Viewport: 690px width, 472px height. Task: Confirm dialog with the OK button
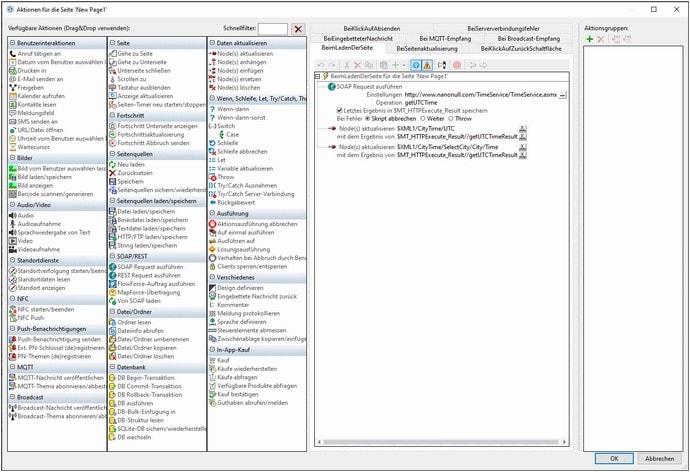(614, 458)
